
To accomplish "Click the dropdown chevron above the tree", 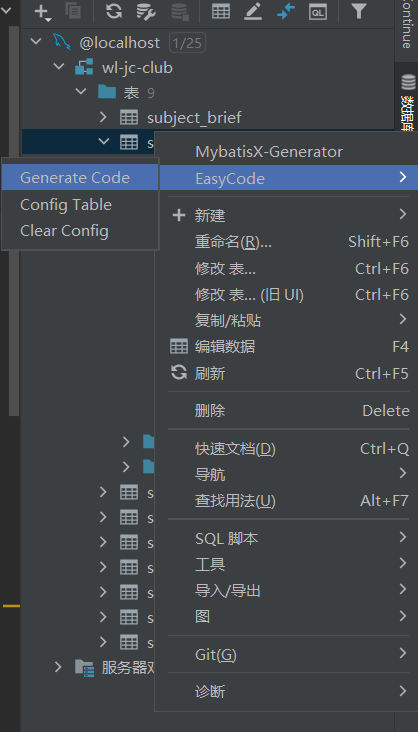I will point(7,9).
